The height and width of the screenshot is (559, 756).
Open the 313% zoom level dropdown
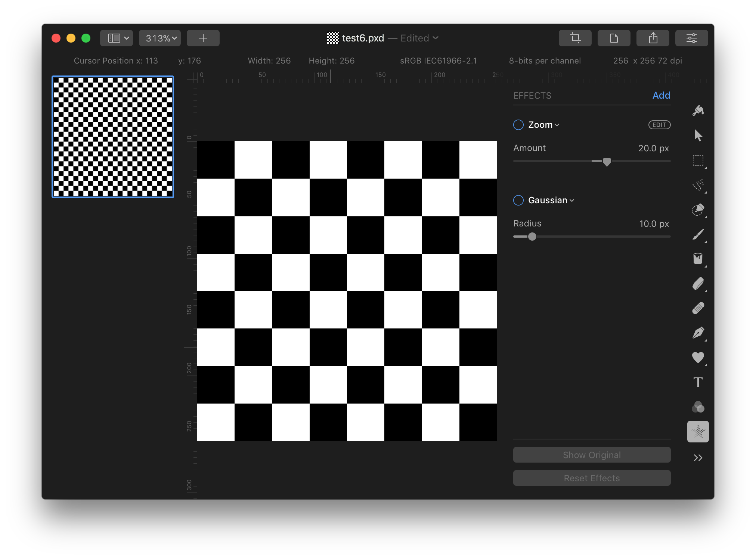click(160, 38)
